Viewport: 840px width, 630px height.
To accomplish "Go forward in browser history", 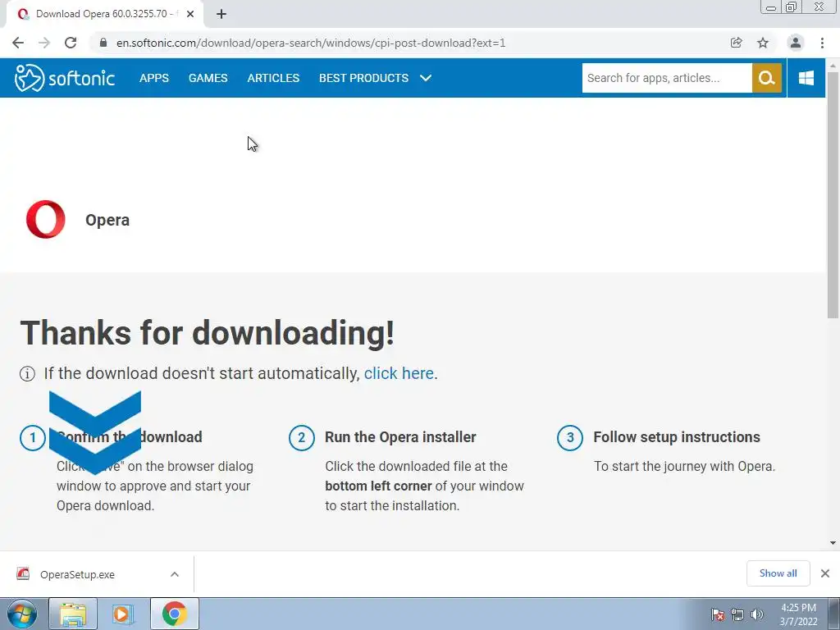I will (44, 43).
